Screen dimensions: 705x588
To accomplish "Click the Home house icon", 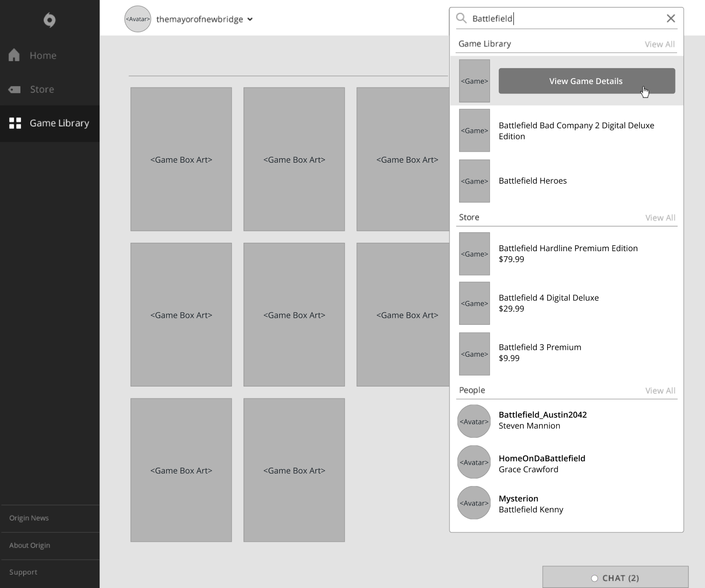I will [x=14, y=55].
